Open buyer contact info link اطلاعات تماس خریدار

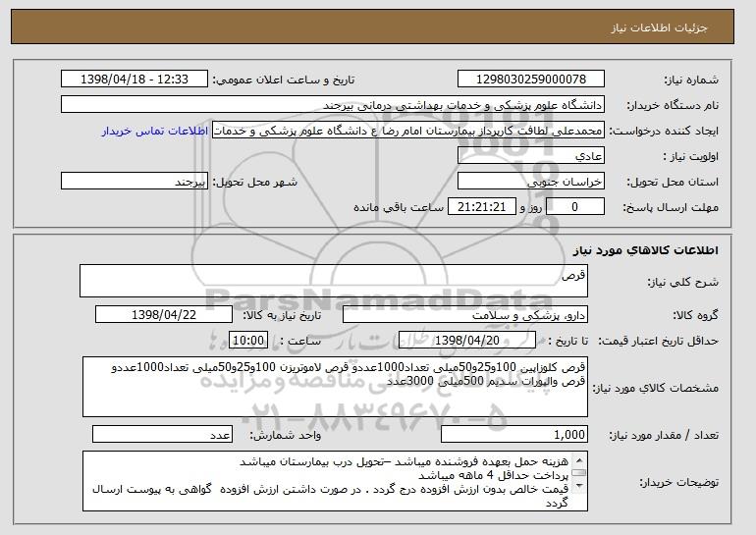(x=155, y=131)
